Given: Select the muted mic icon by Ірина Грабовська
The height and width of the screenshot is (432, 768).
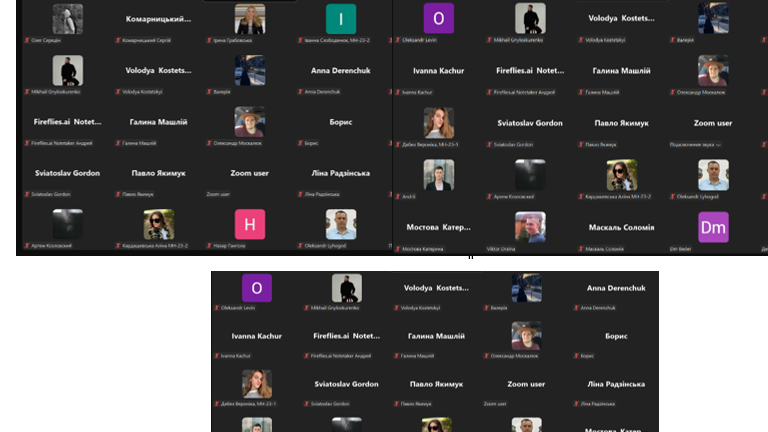Looking at the screenshot, I should tap(208, 40).
